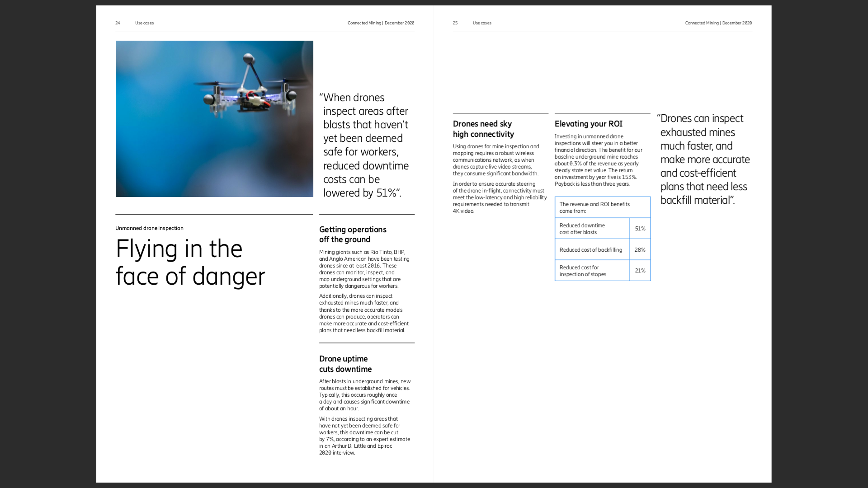Click the paragraph starting "Mining giants such as Rio Tinto"

tap(364, 269)
